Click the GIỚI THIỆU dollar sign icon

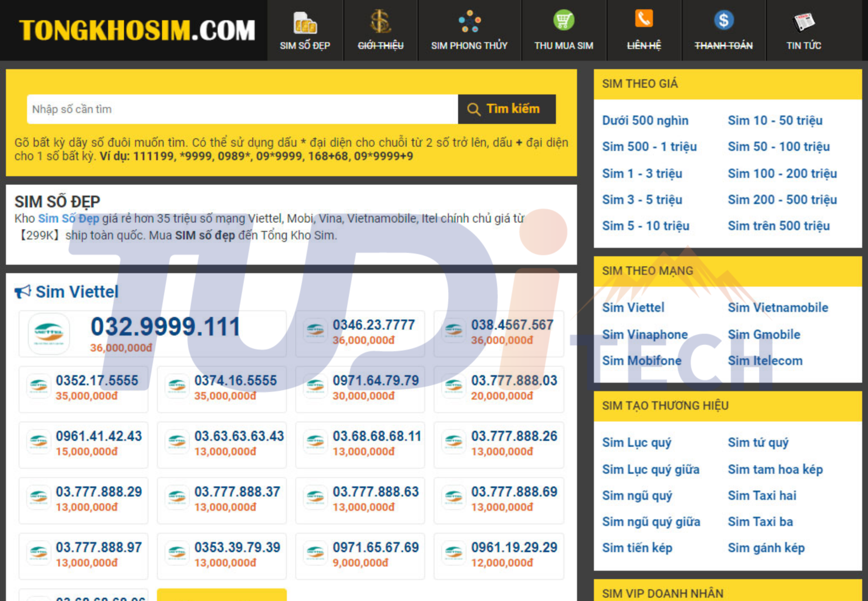[380, 22]
